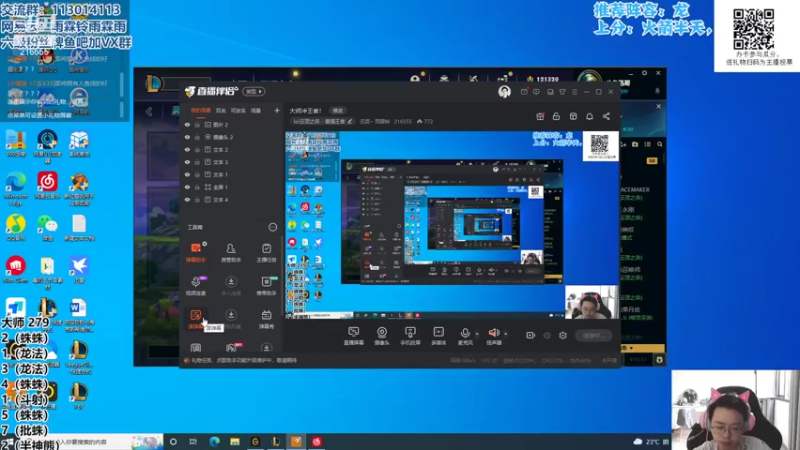Open the hamburger menu icon in title bar
This screenshot has height=450, width=800.
pyautogui.click(x=574, y=92)
